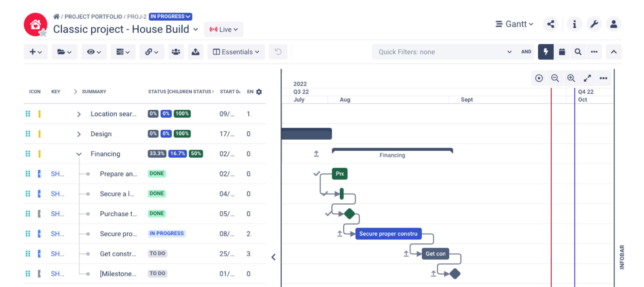Click grey diamond milestone in Gantt
This screenshot has width=644, height=287.
tap(455, 274)
